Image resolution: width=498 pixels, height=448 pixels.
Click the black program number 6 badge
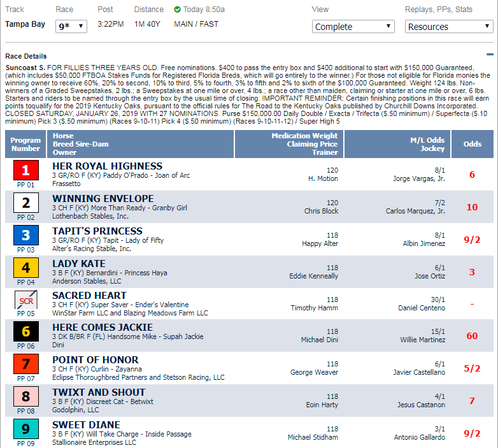tap(26, 332)
